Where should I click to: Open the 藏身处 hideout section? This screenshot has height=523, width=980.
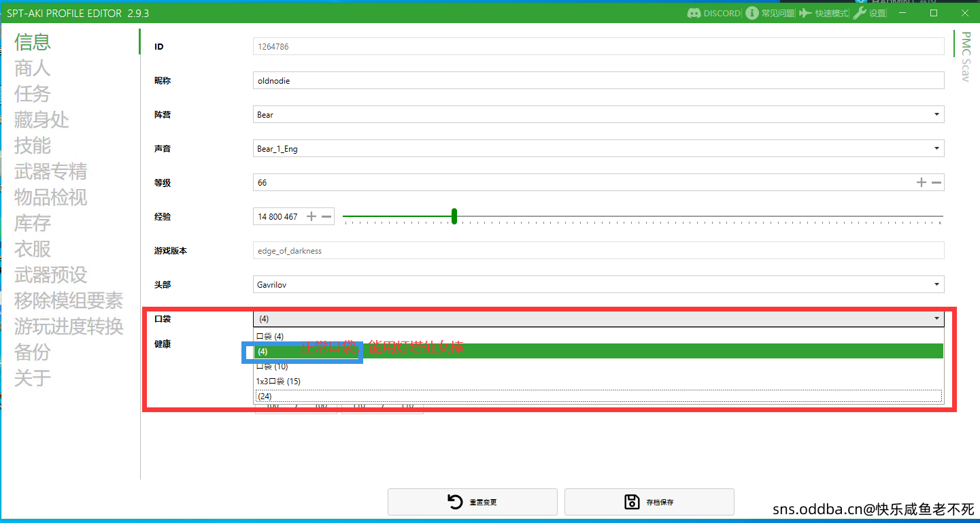click(x=41, y=120)
